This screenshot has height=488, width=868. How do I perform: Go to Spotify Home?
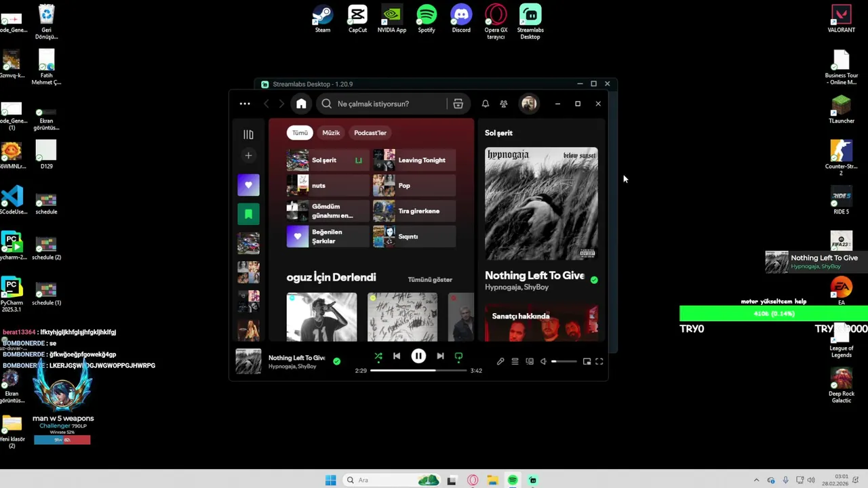coord(301,104)
